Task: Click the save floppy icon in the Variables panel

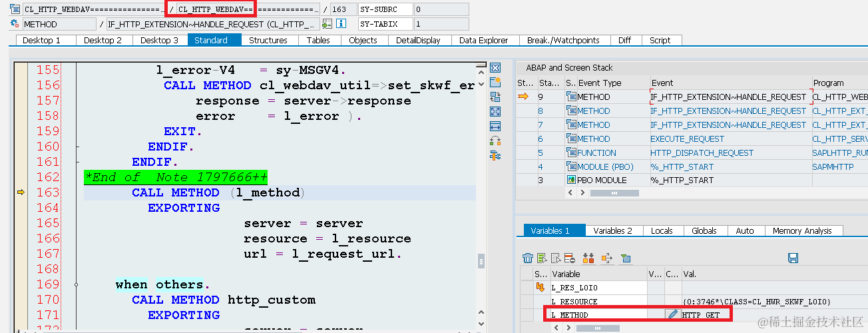Action: pyautogui.click(x=793, y=258)
